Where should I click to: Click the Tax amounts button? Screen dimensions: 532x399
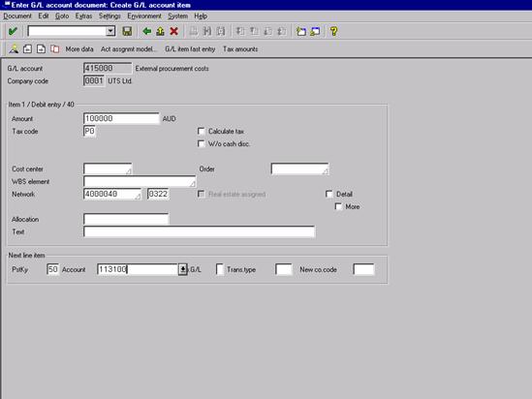click(x=240, y=49)
